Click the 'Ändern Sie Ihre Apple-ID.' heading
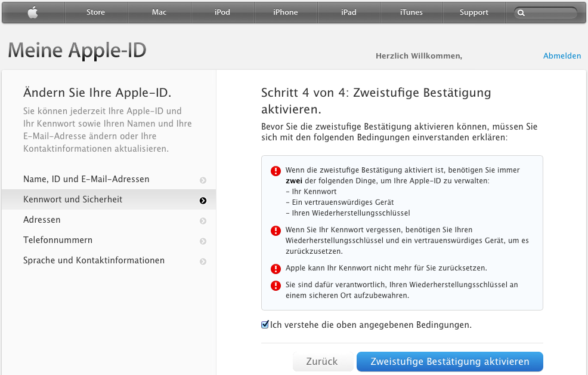 coord(97,93)
